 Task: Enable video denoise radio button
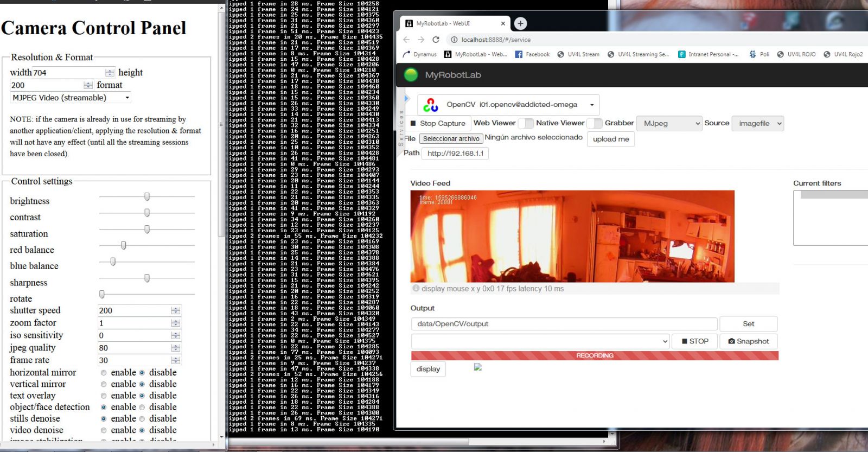point(104,430)
